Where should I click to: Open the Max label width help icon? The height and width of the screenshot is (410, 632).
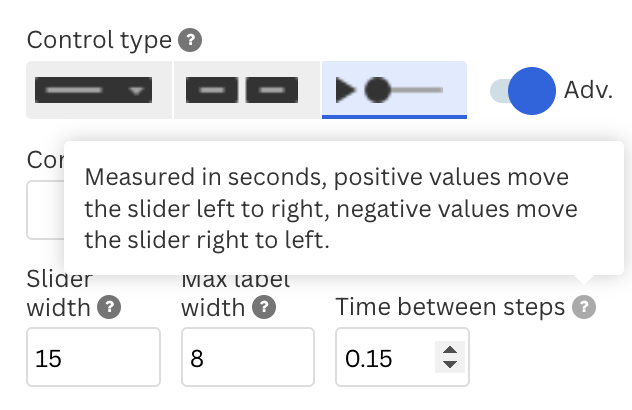coord(264,307)
